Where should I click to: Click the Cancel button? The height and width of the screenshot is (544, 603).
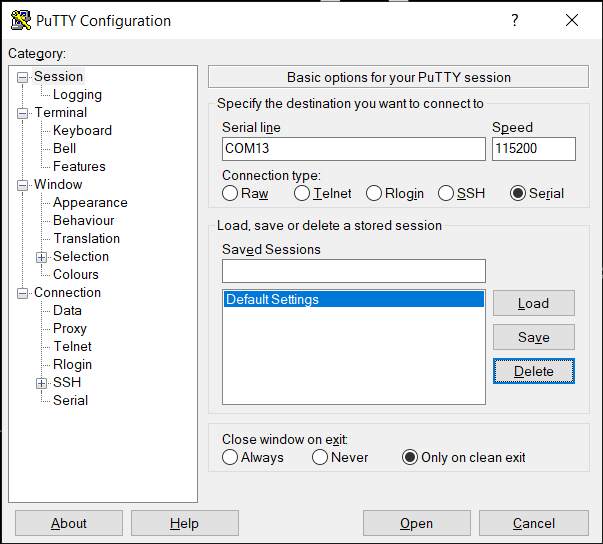click(x=534, y=523)
